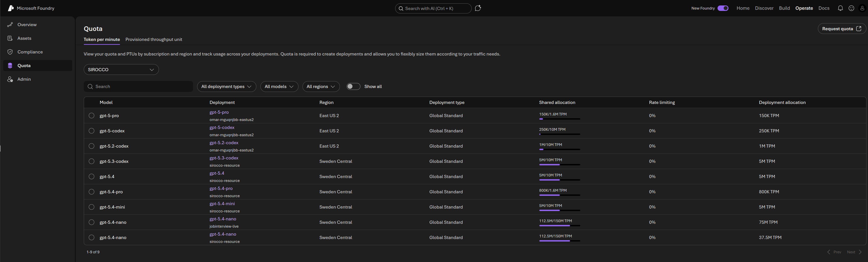Turn off the New Foundry toggle
868x262 pixels.
click(x=723, y=8)
